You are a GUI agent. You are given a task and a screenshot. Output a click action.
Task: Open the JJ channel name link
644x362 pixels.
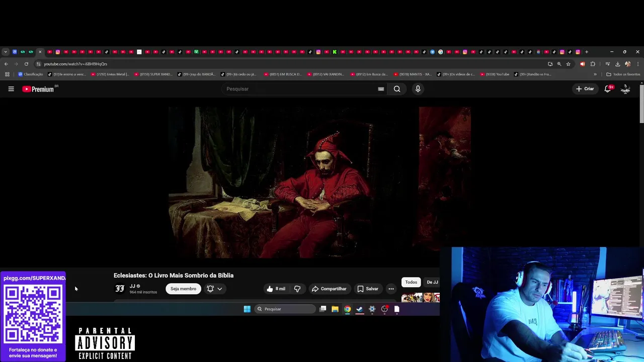click(x=132, y=286)
